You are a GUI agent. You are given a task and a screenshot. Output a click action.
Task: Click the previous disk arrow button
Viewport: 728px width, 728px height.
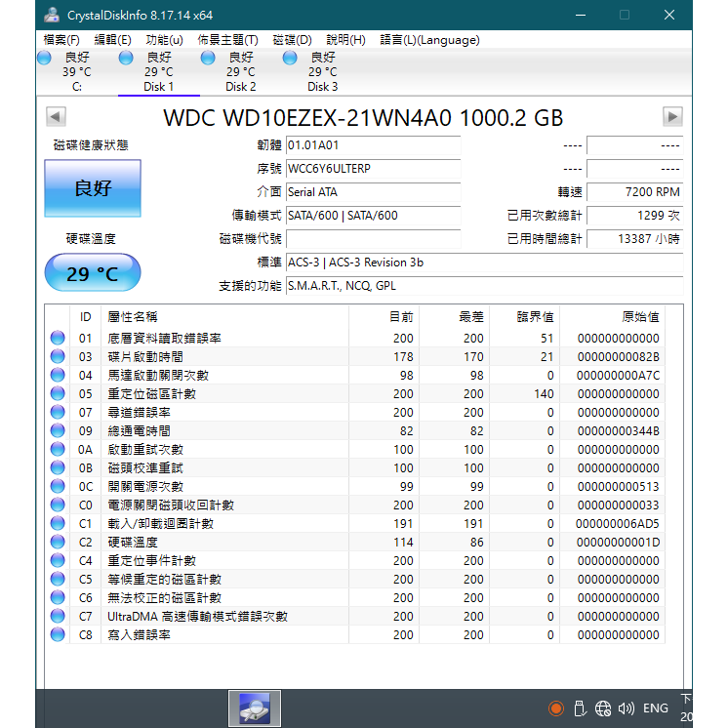coord(56,116)
